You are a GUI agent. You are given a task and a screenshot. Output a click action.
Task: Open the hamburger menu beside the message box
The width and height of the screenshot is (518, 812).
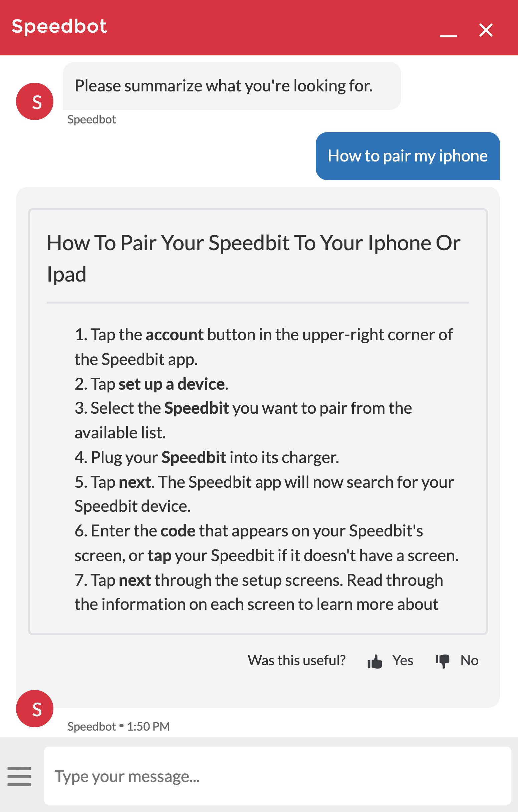pyautogui.click(x=20, y=777)
